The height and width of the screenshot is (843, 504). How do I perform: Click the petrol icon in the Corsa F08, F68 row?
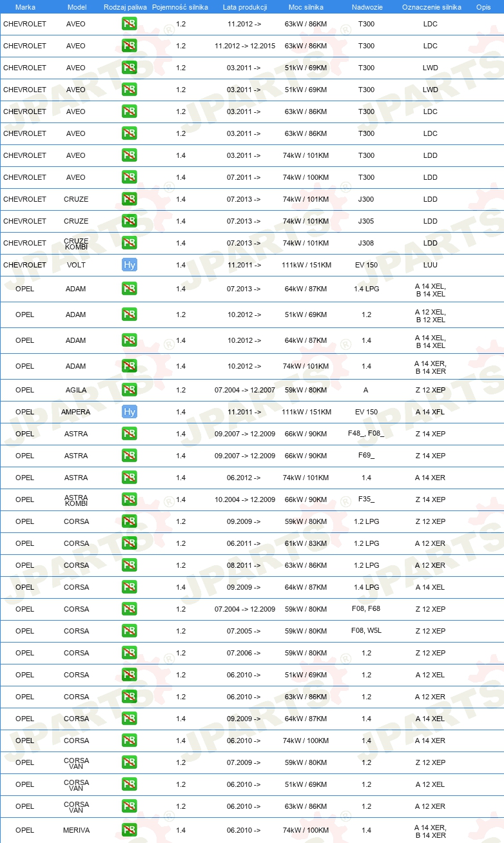130,609
